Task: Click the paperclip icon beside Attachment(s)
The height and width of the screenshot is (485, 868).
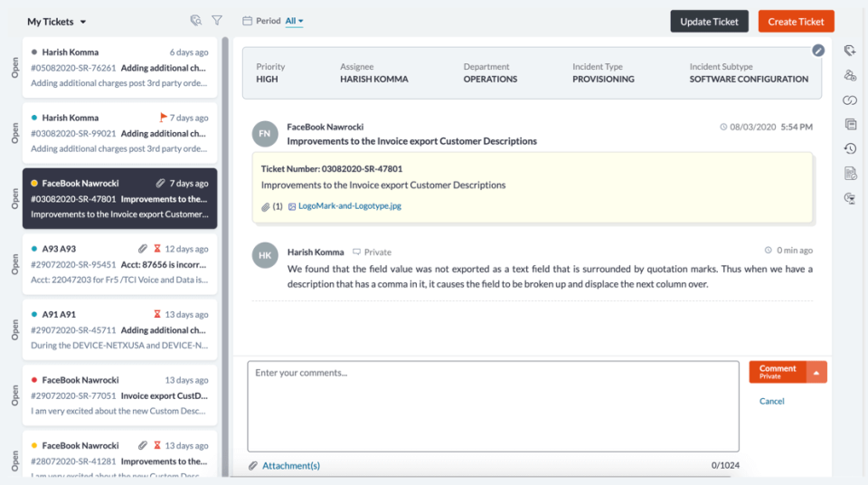Action: point(253,466)
